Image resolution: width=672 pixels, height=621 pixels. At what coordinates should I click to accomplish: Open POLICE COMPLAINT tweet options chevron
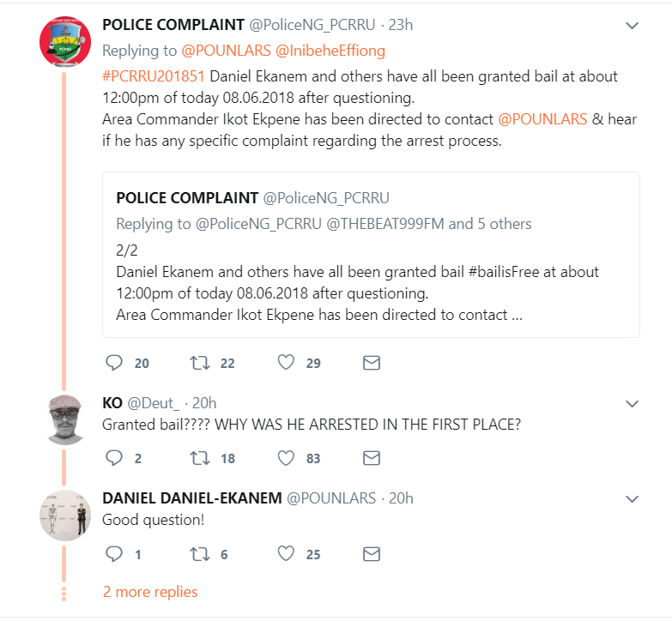click(632, 26)
